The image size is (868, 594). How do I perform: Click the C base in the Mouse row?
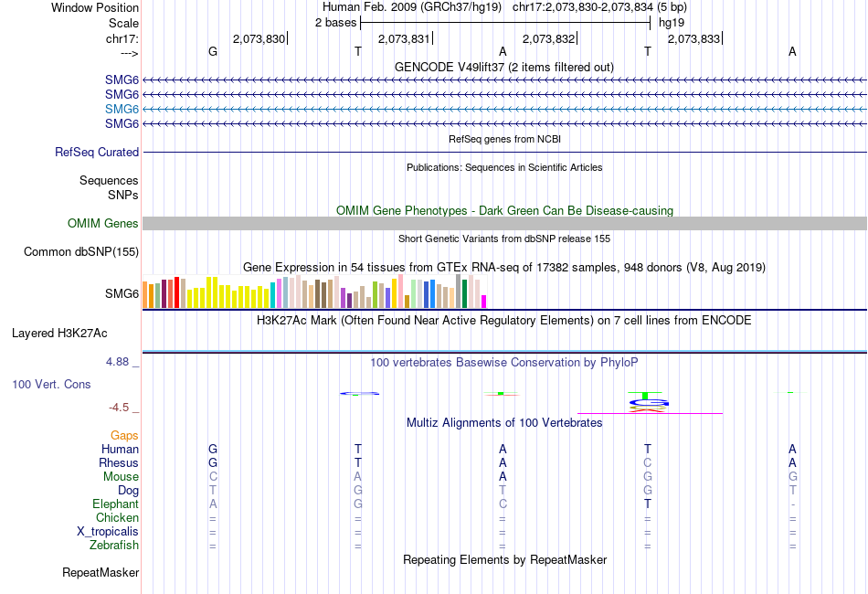[213, 477]
